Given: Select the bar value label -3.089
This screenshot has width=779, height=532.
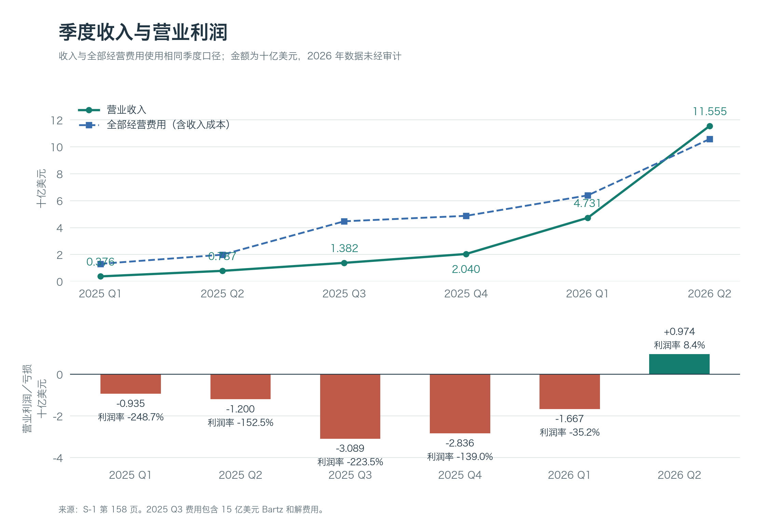Looking at the screenshot, I should [x=350, y=448].
